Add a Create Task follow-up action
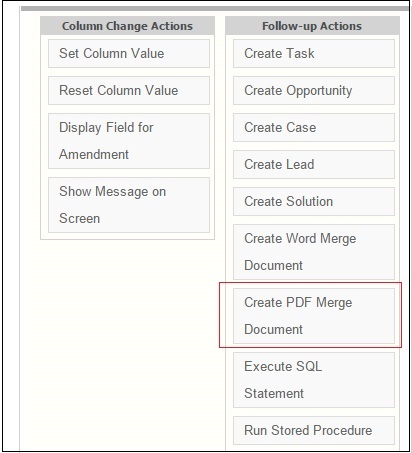Viewport: 412px width, 453px height. click(x=314, y=53)
